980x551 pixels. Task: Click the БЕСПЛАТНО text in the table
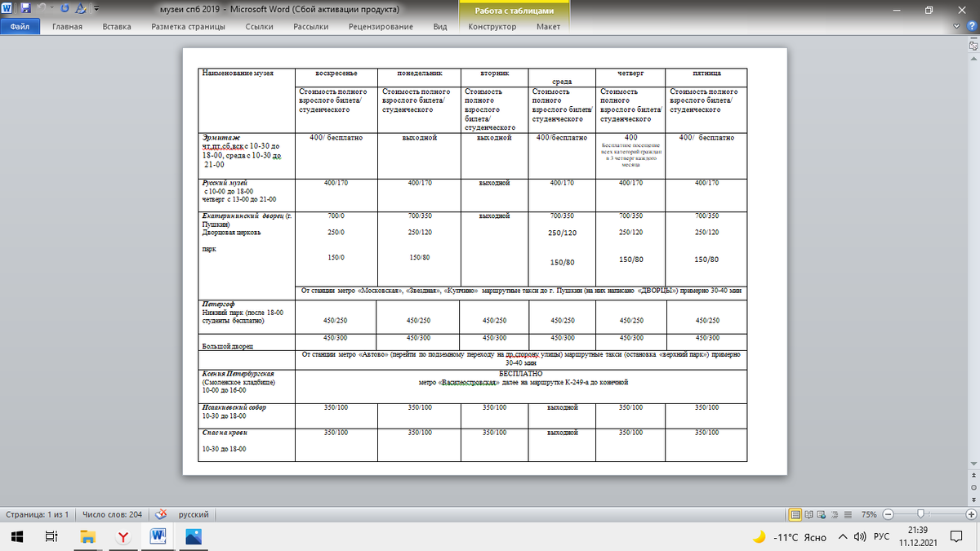pyautogui.click(x=520, y=374)
